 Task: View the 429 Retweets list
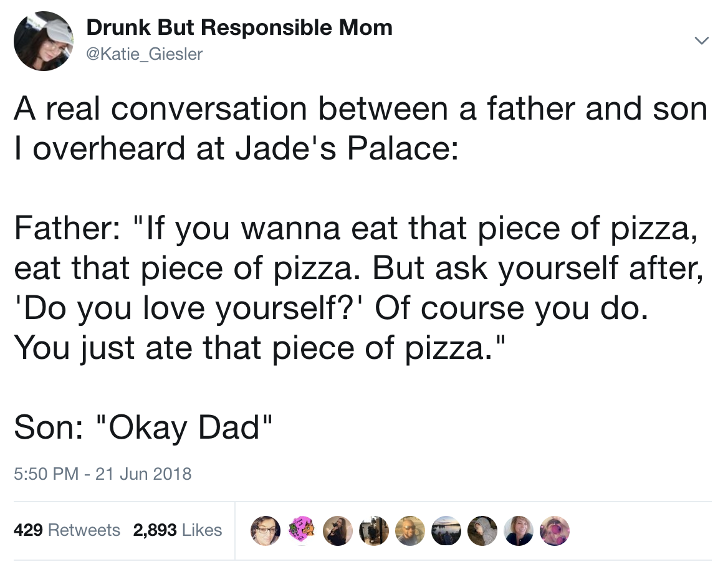point(67,530)
